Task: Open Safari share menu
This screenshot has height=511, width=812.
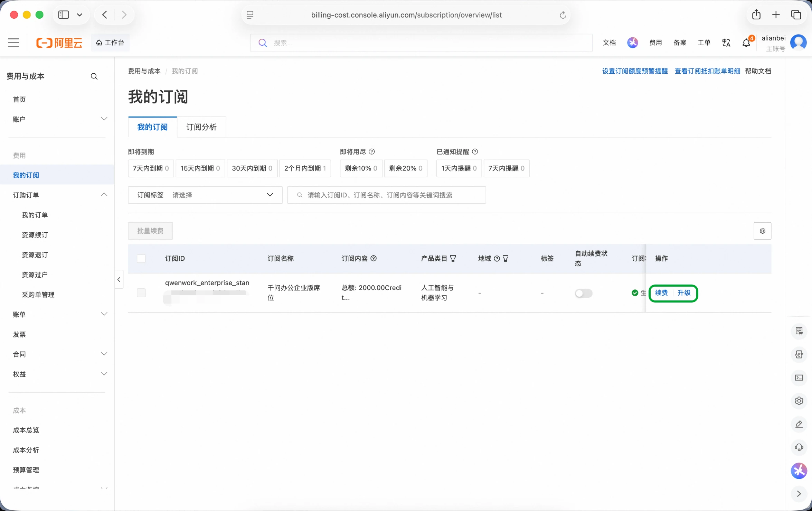Action: click(756, 15)
